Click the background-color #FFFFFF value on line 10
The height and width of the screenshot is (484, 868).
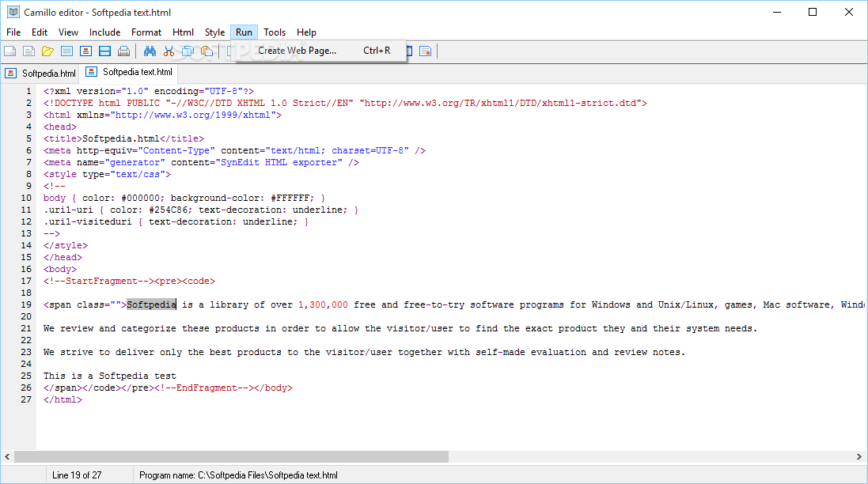point(292,198)
